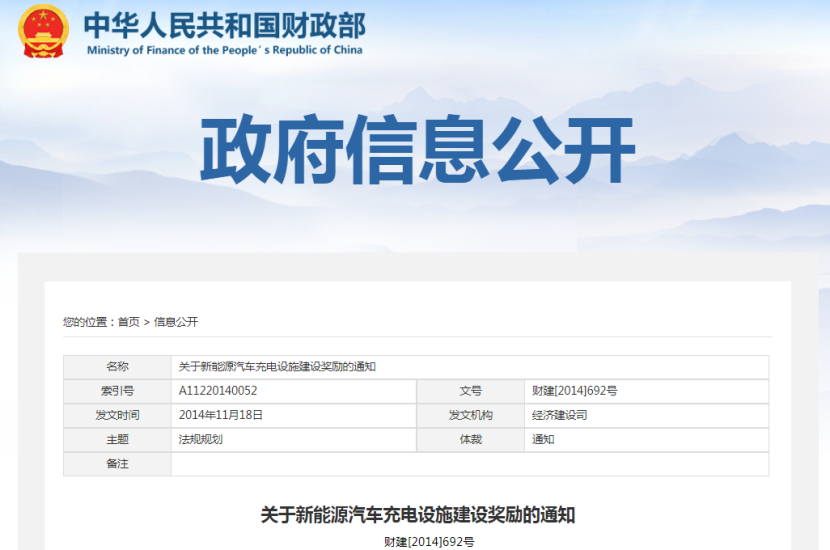Viewport: 830px width, 550px height.
Task: Open the 首页 breadcrumb link
Action: [x=129, y=322]
